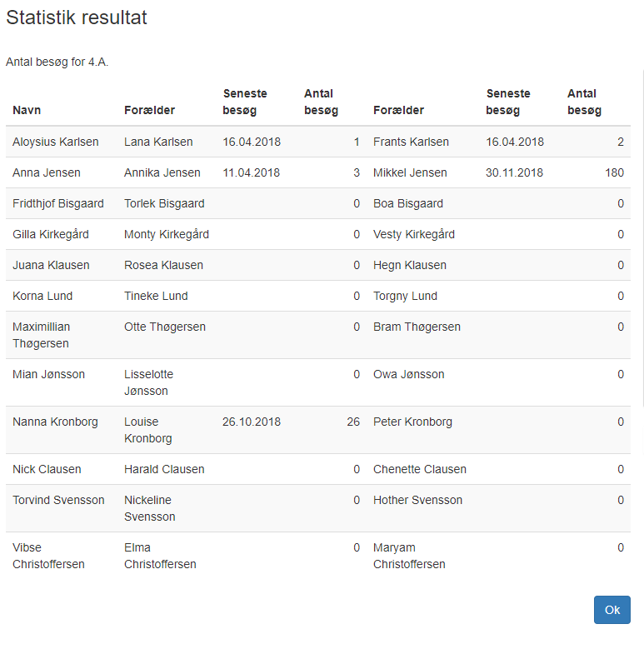Image resolution: width=644 pixels, height=669 pixels.
Task: Select the name Vibse Christoffersen
Action: click(48, 556)
